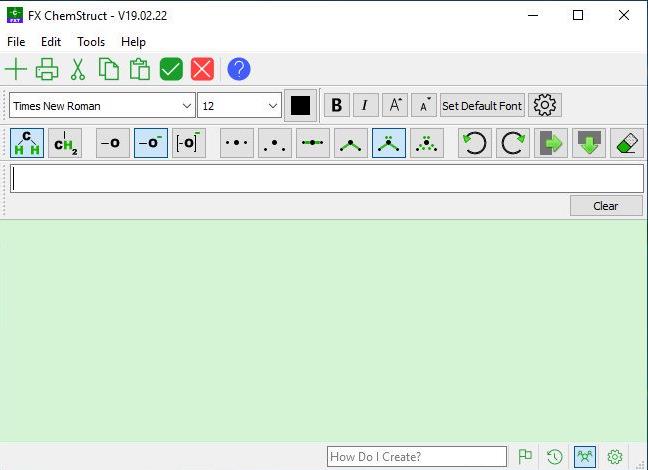Focus the structure text input box
Image resolution: width=648 pixels, height=470 pixels.
[x=327, y=179]
